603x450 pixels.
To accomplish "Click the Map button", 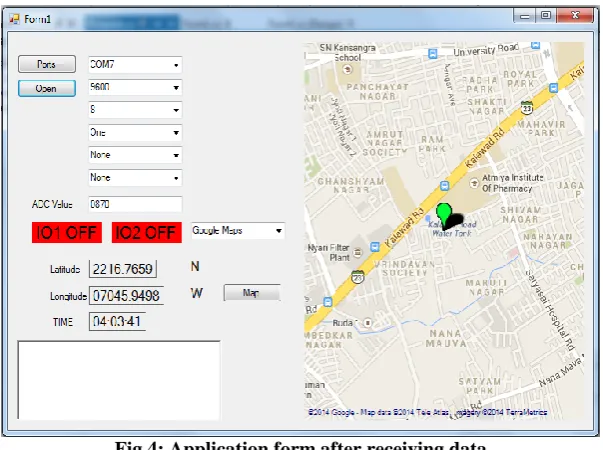I will [252, 293].
